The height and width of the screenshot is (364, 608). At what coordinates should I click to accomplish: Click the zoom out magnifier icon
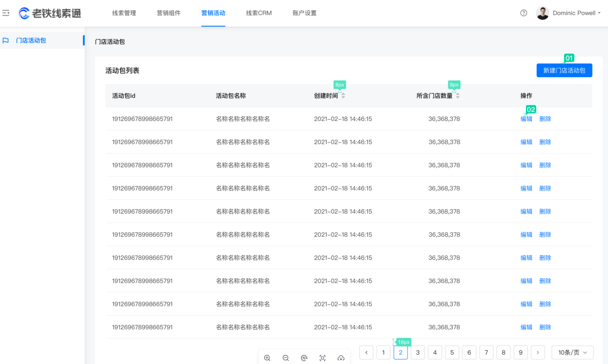click(x=286, y=358)
